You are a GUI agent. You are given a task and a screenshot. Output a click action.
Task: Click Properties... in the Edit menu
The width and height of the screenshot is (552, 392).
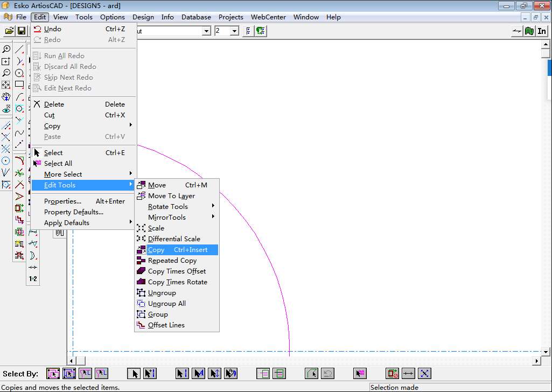pyautogui.click(x=62, y=201)
